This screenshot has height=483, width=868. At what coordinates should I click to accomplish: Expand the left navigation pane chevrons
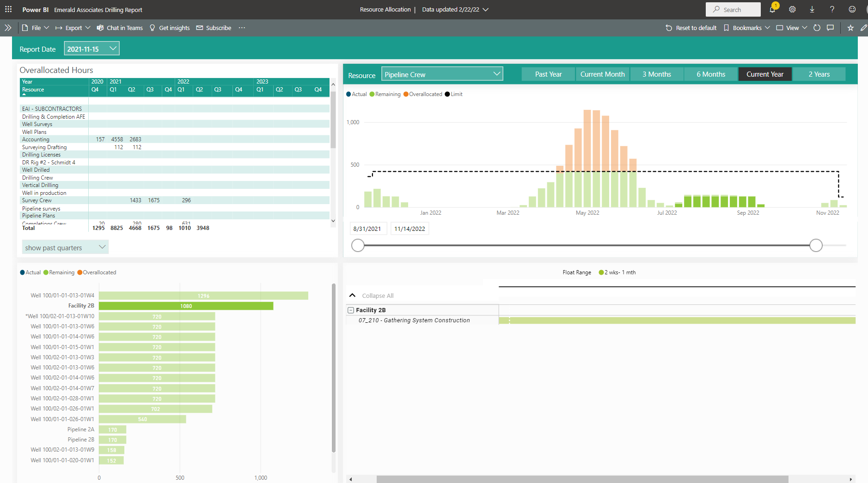8,28
